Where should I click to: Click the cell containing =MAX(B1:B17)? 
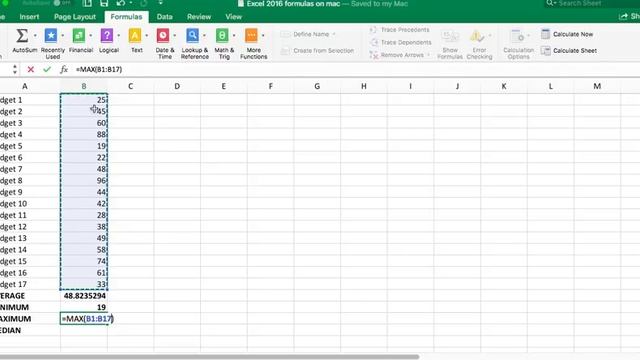[x=84, y=319]
